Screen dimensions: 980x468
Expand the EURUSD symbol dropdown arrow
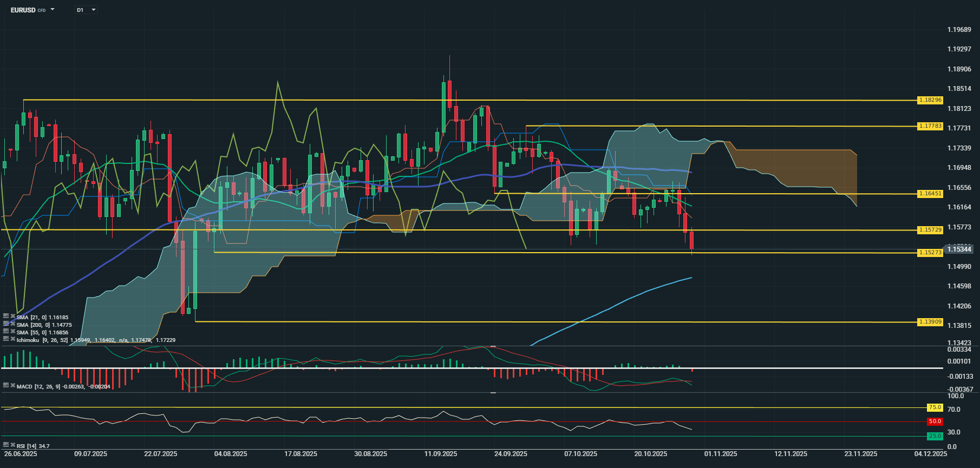pos(53,10)
